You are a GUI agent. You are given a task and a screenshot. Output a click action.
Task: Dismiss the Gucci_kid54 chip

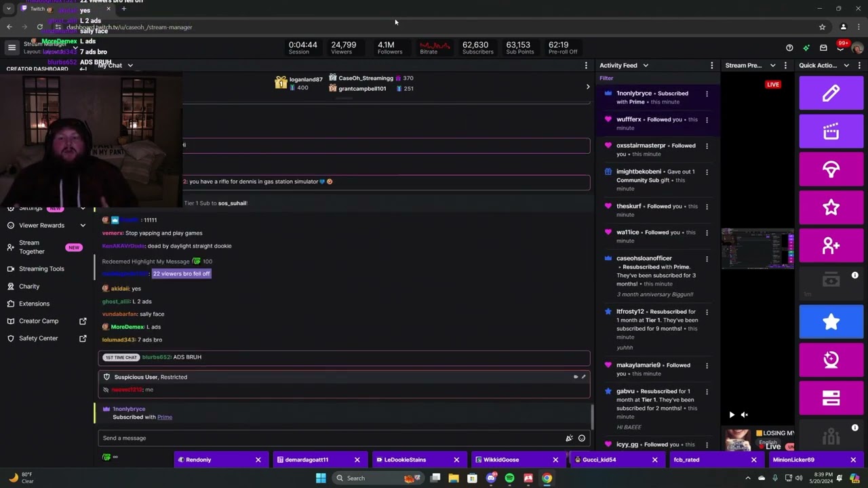654,460
